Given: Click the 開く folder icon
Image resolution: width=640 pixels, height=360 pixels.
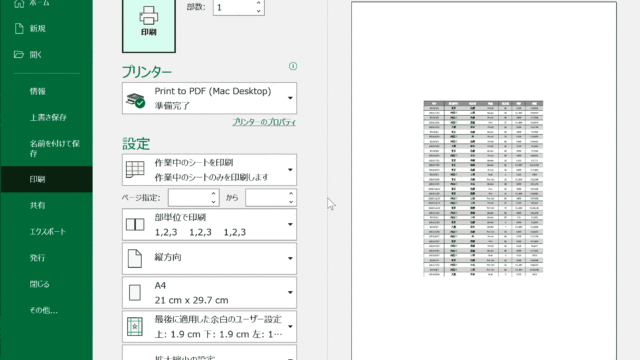Looking at the screenshot, I should coord(19,54).
